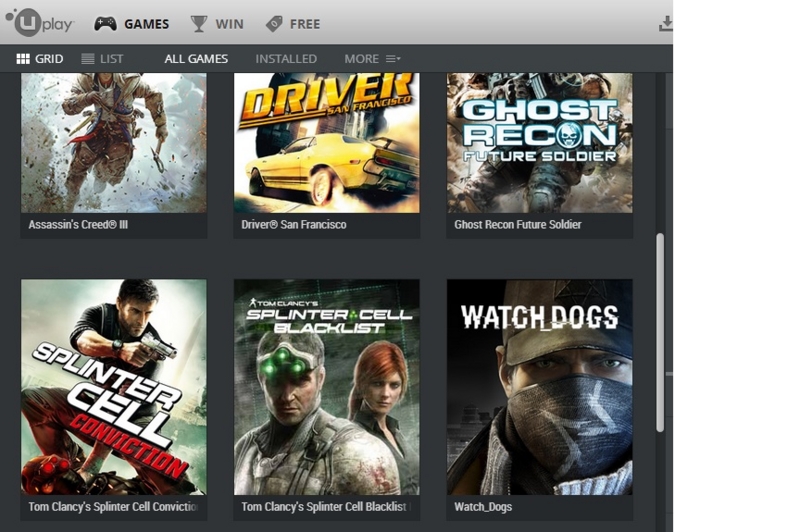
Task: Click the Driver® San Francisco title text
Action: coord(294,224)
